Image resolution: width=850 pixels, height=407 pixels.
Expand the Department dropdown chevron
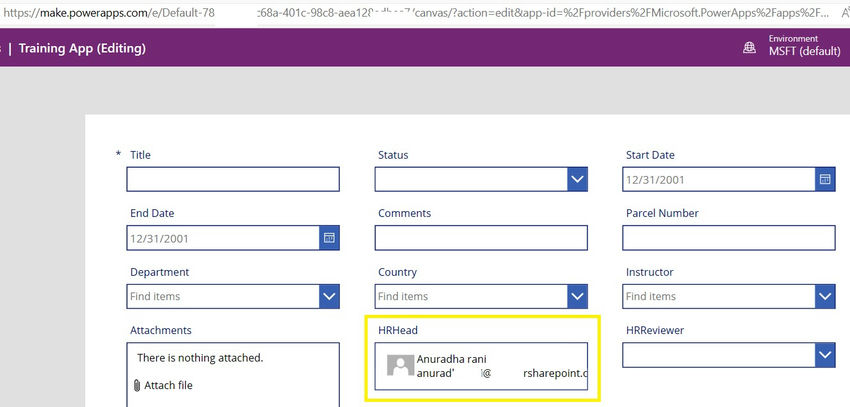point(329,296)
